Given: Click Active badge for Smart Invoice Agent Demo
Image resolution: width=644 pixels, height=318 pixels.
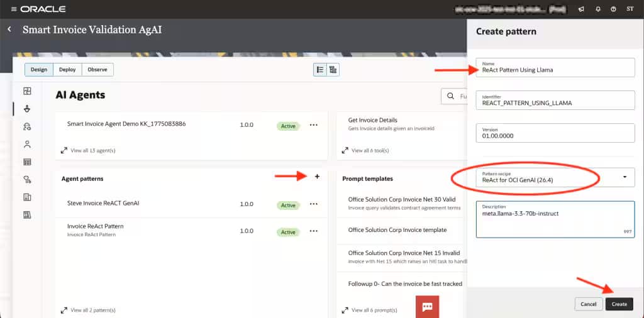Looking at the screenshot, I should coord(288,126).
